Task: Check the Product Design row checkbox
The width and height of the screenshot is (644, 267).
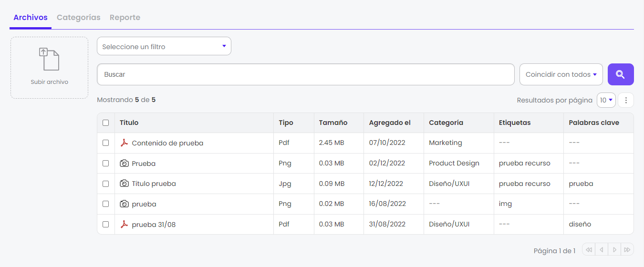Action: click(x=106, y=163)
